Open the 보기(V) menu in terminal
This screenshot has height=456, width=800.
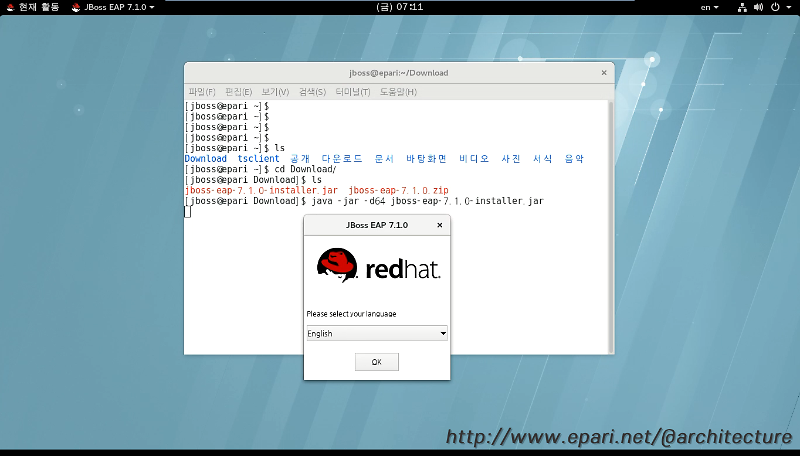click(x=276, y=92)
